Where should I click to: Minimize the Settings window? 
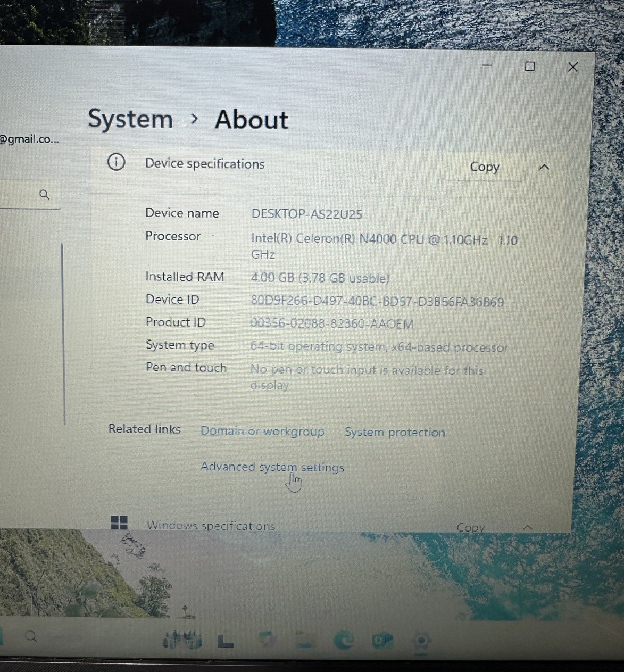click(486, 65)
